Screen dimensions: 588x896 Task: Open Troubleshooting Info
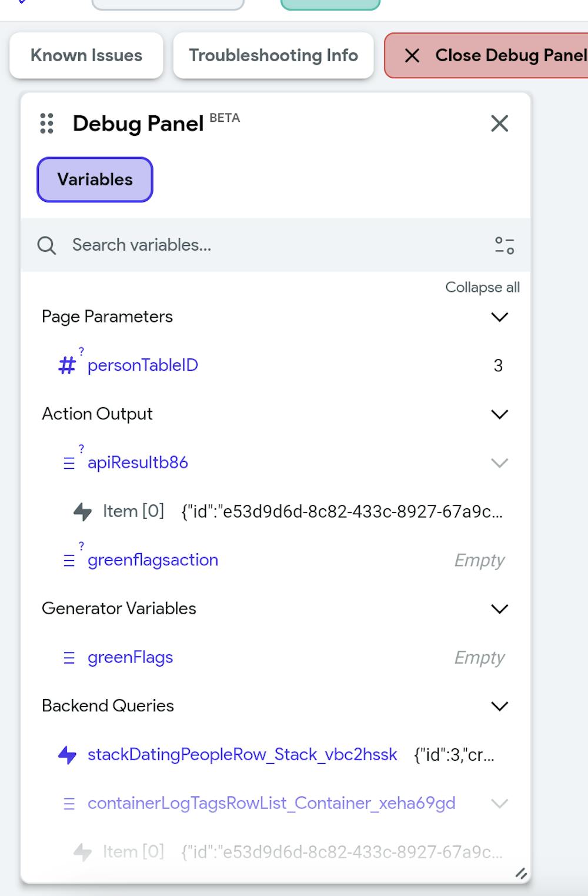tap(273, 55)
